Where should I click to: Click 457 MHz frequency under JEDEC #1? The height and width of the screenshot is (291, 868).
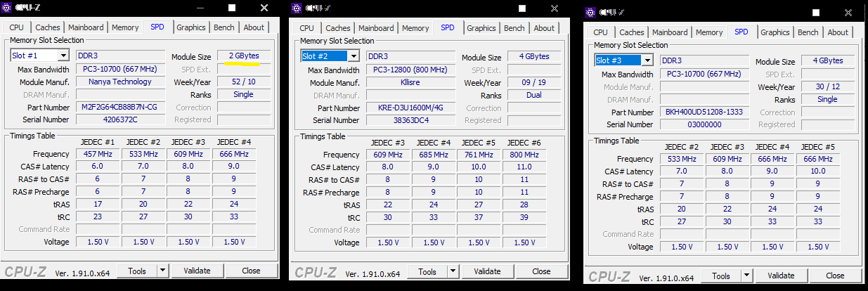97,154
